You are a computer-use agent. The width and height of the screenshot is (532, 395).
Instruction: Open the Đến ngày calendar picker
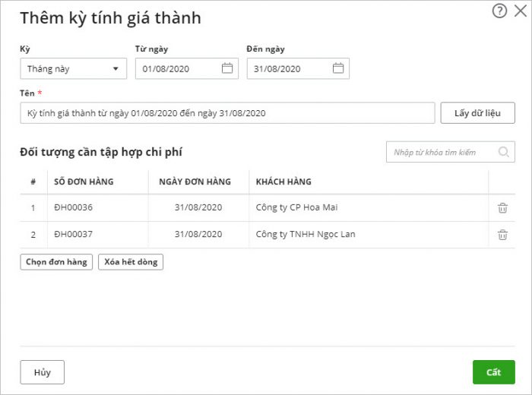coord(338,68)
